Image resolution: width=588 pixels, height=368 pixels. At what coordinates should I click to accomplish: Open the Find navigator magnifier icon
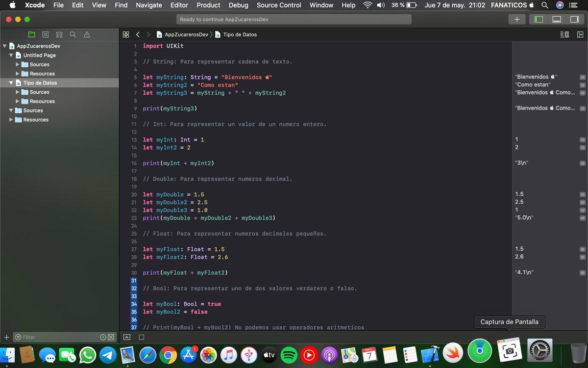[x=73, y=34]
